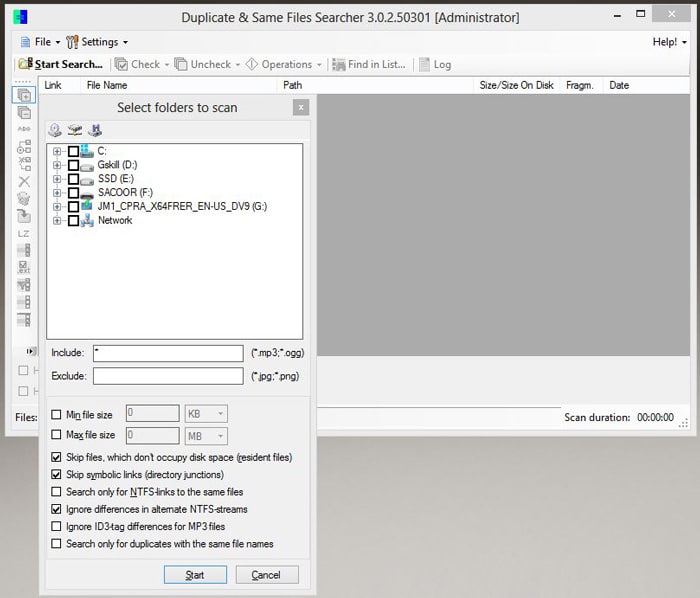
Task: Open the Settings menu
Action: pos(97,42)
